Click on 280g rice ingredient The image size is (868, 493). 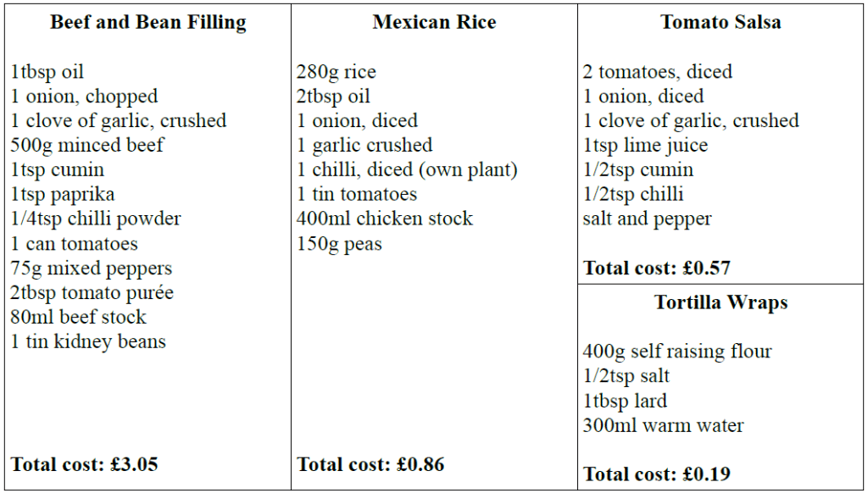click(336, 72)
